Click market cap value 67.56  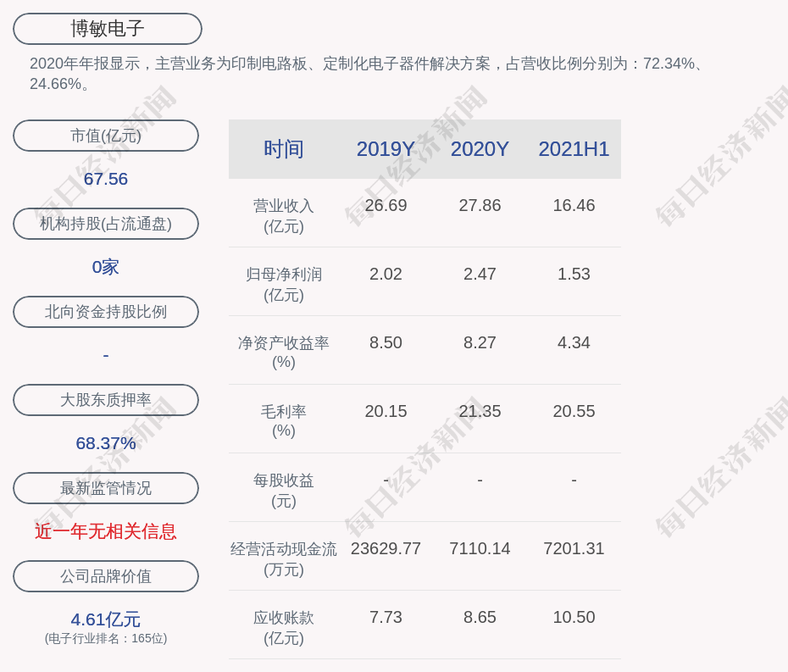coord(106,179)
